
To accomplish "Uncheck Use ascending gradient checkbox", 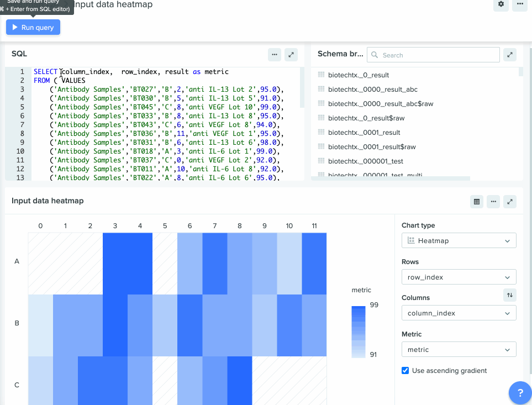I will click(405, 370).
